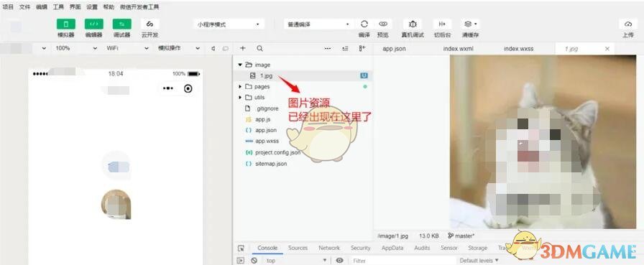644x265 pixels.
Task: Add a new file with the plus icon
Action: [x=243, y=48]
